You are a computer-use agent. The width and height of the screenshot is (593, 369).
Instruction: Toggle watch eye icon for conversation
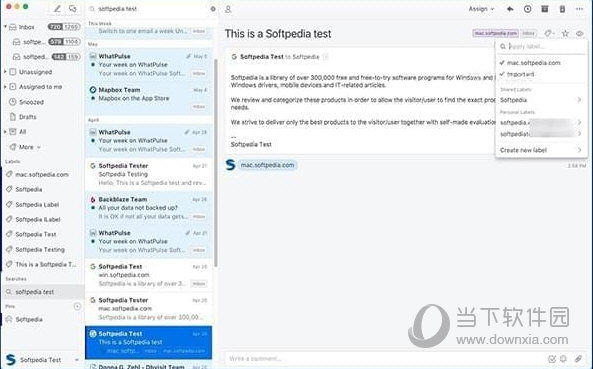(x=579, y=34)
